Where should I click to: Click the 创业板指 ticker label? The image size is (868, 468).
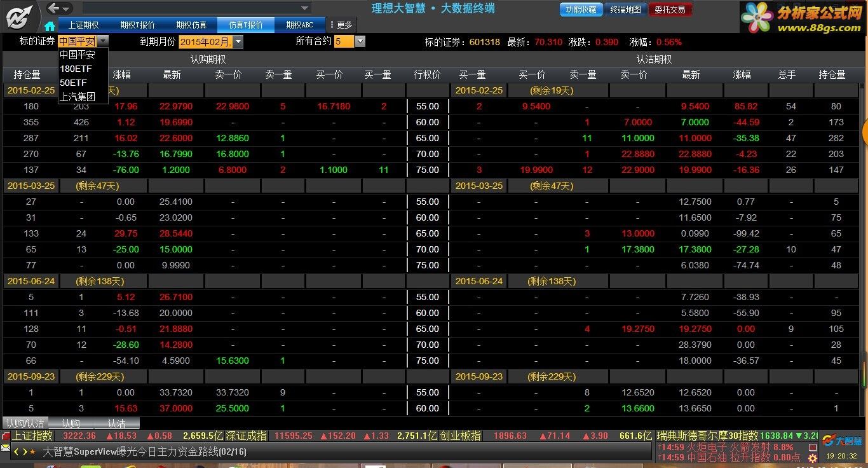(x=459, y=436)
